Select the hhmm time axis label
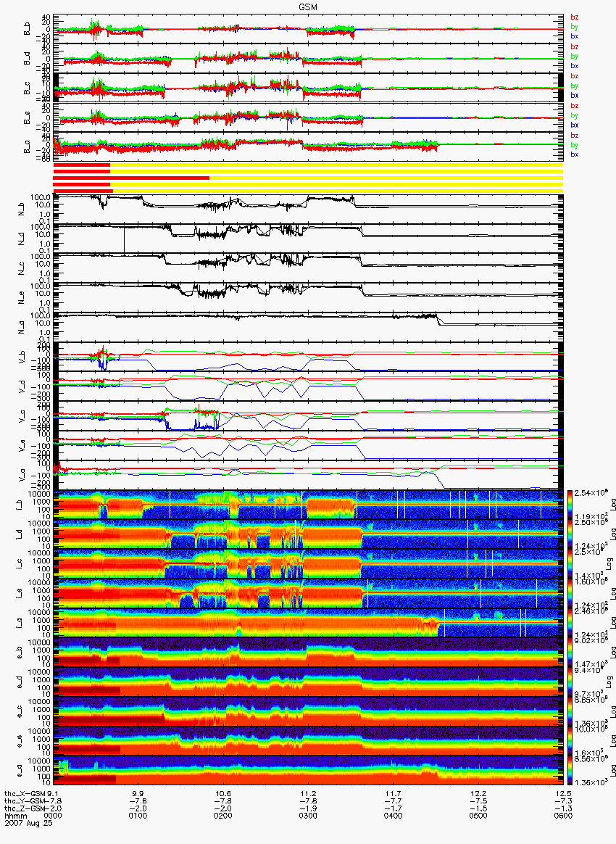The width and height of the screenshot is (616, 844). [14, 816]
